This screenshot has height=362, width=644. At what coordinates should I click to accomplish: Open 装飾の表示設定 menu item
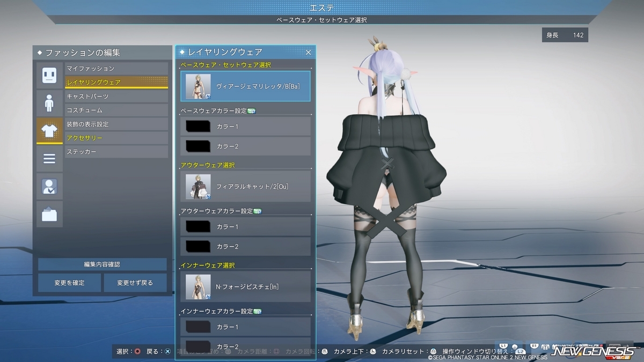tap(116, 124)
